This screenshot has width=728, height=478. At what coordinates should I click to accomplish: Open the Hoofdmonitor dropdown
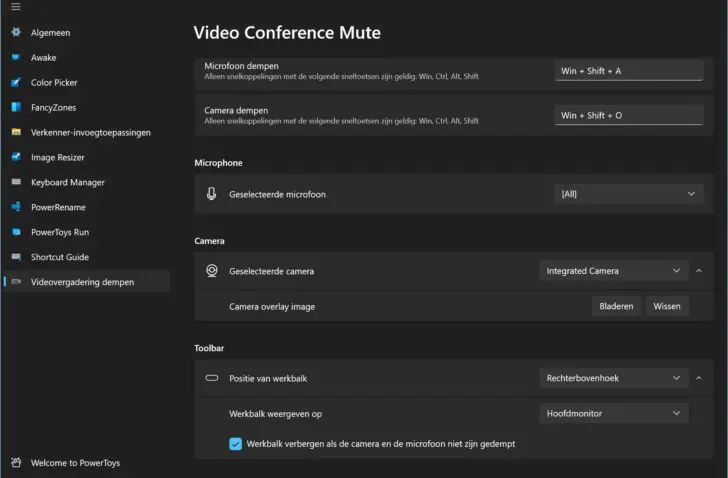click(x=614, y=413)
